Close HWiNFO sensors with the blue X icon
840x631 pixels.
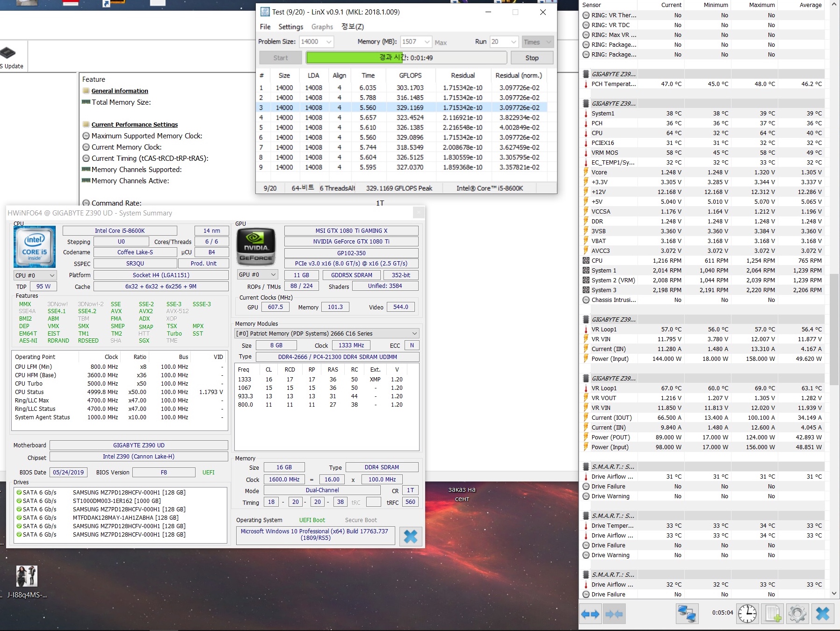[822, 614]
